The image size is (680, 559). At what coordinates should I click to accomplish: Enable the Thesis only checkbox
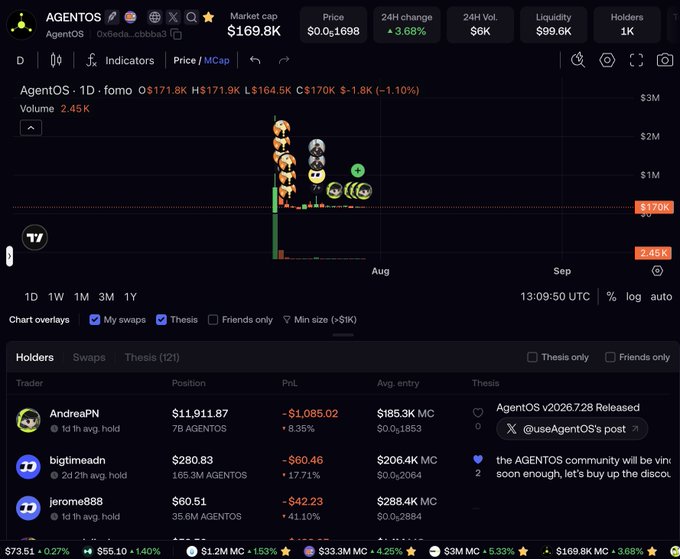click(532, 357)
